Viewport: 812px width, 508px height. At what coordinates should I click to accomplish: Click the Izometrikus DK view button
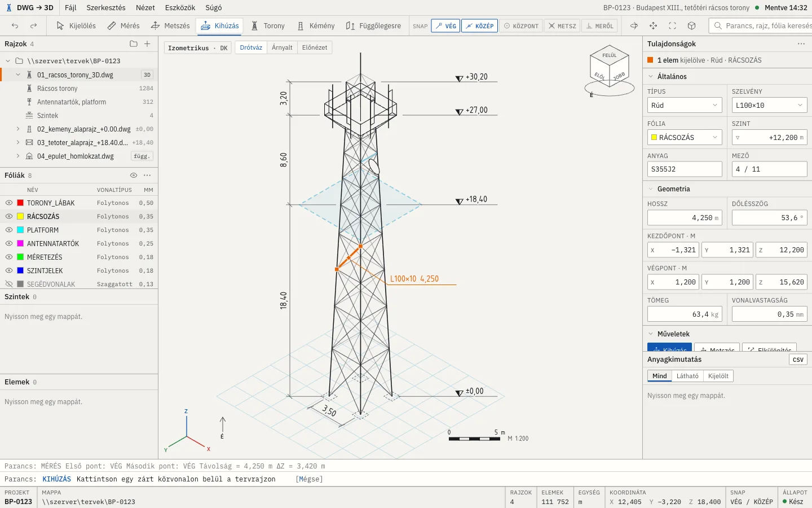click(x=198, y=48)
